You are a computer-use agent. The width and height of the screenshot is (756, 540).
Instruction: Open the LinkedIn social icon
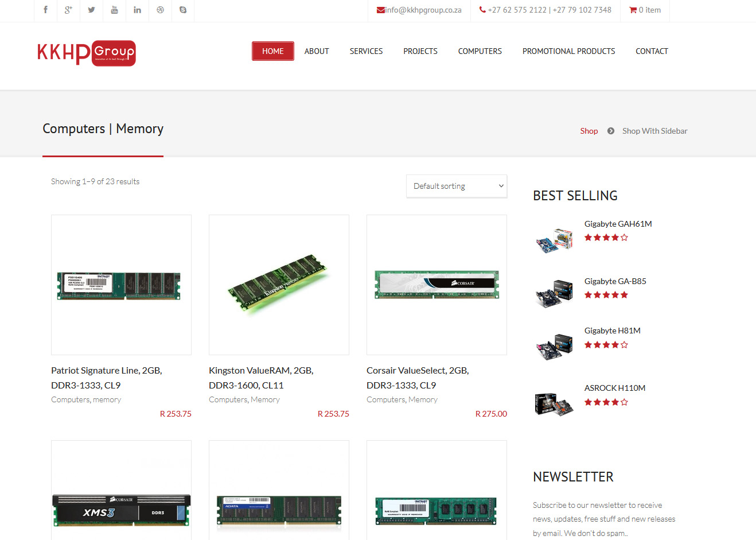pos(137,10)
